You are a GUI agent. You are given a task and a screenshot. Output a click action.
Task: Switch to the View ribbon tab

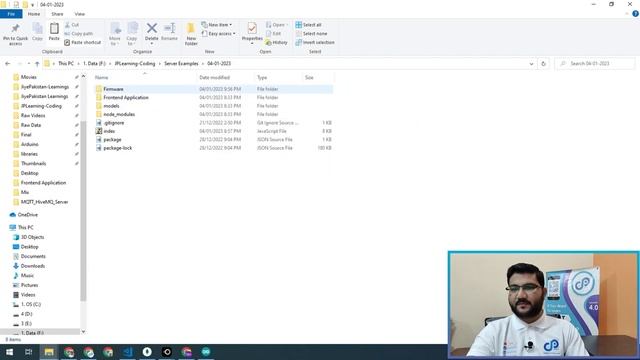80,14
